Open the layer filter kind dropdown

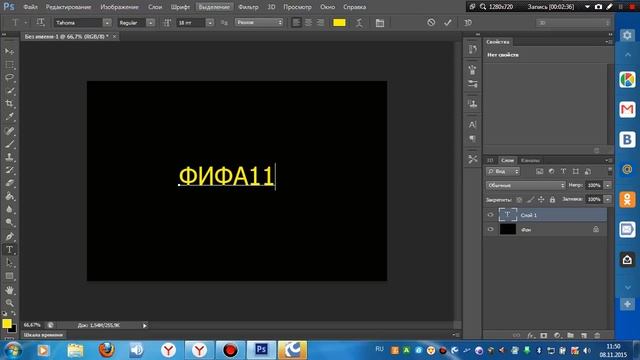tap(503, 171)
